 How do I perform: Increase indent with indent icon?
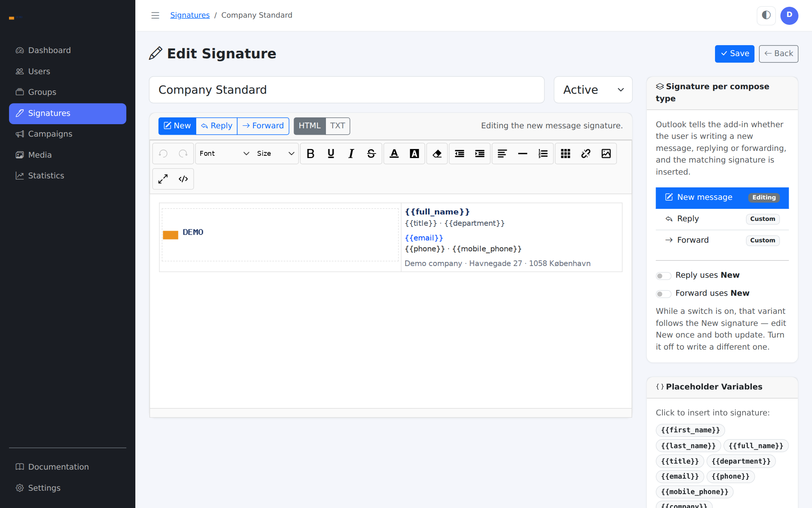click(480, 154)
